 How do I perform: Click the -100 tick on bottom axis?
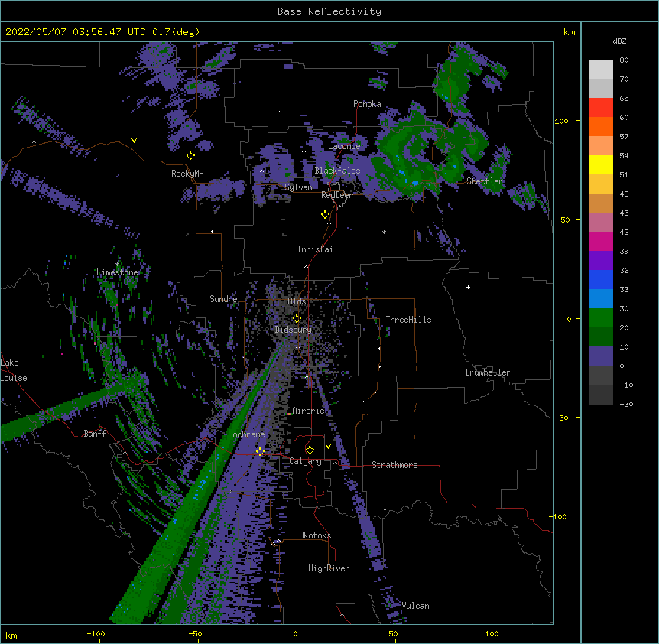[96, 633]
